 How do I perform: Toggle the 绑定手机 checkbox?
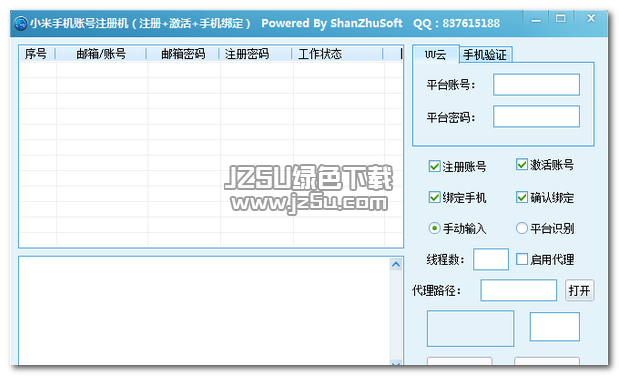pyautogui.click(x=434, y=197)
